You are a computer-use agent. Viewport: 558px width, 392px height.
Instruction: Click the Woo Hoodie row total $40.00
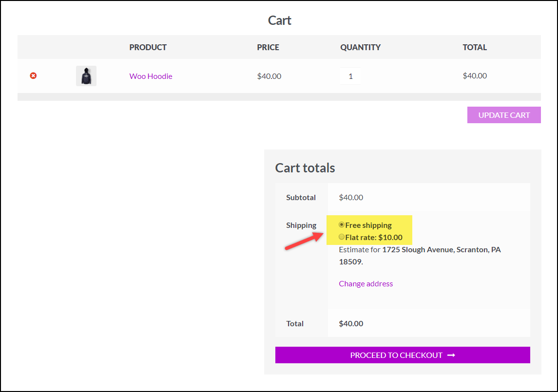[x=475, y=76]
